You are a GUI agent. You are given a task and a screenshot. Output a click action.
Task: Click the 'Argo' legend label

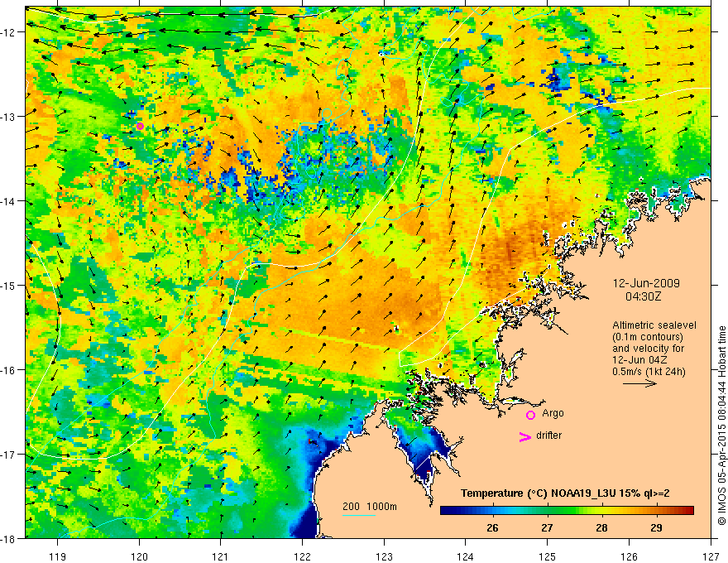(553, 413)
